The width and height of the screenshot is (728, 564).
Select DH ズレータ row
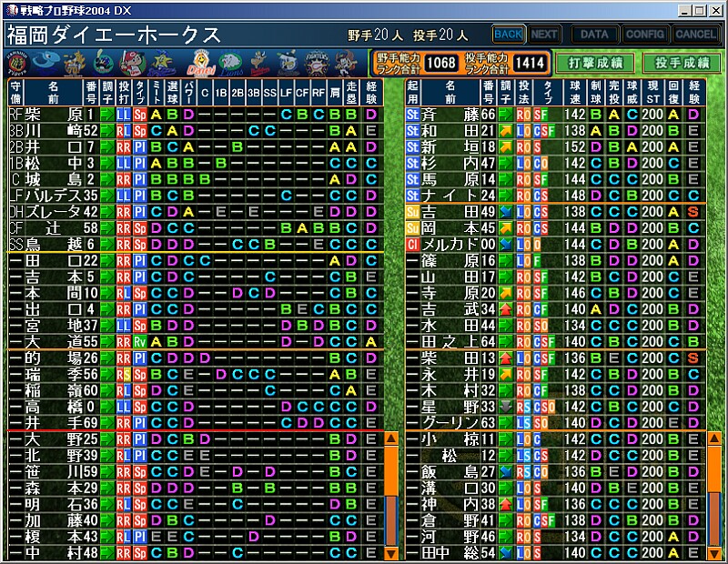click(196, 212)
